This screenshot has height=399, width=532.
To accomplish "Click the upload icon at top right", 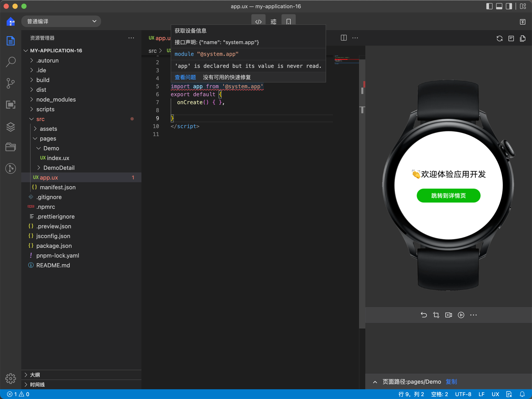I will 522,22.
